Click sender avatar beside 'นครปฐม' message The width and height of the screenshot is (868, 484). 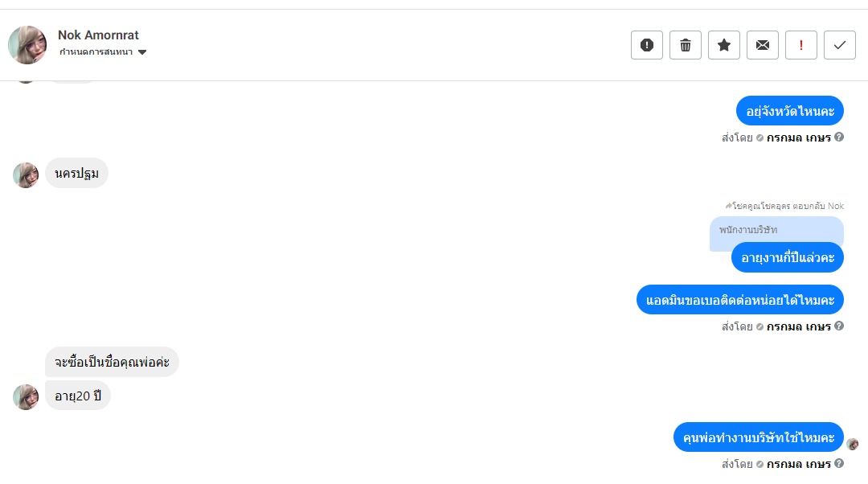click(26, 175)
